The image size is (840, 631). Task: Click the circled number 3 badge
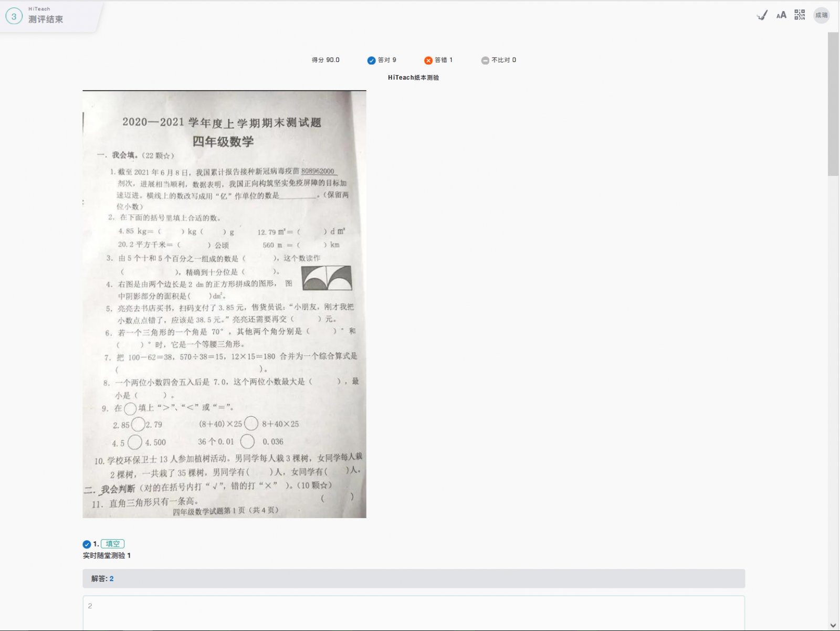point(14,16)
